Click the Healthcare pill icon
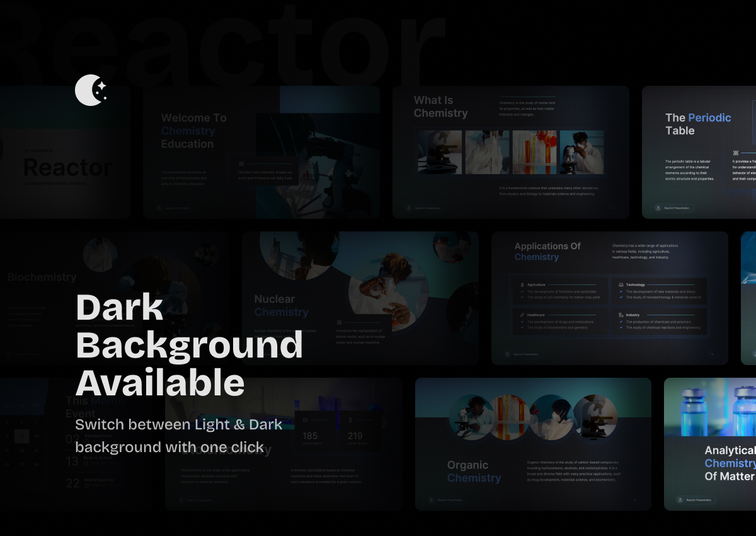The width and height of the screenshot is (756, 536). pos(522,315)
